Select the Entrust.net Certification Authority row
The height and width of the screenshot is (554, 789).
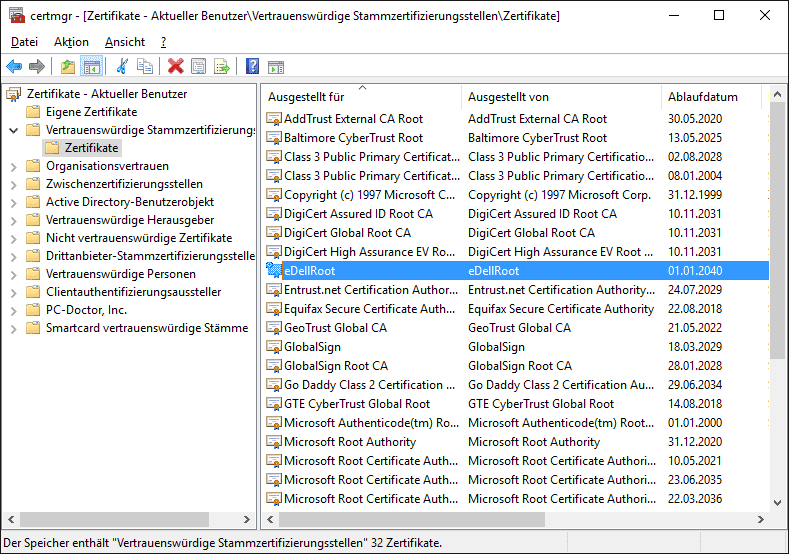[x=517, y=290]
